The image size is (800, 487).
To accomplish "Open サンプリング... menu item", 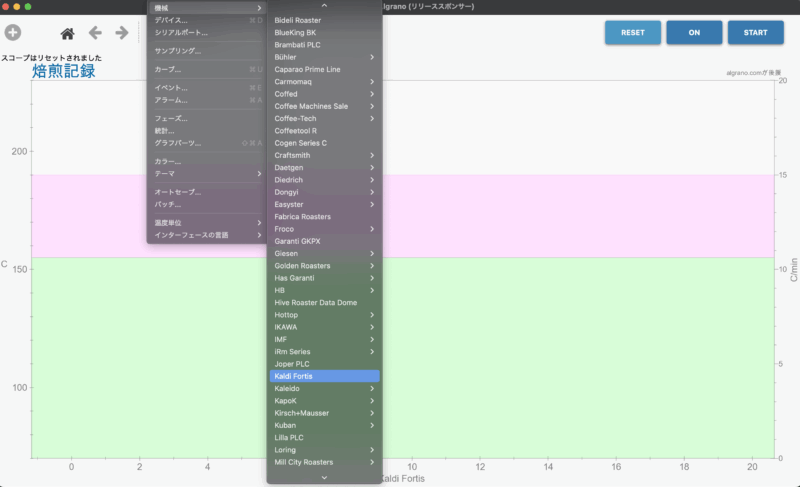I will (x=207, y=51).
